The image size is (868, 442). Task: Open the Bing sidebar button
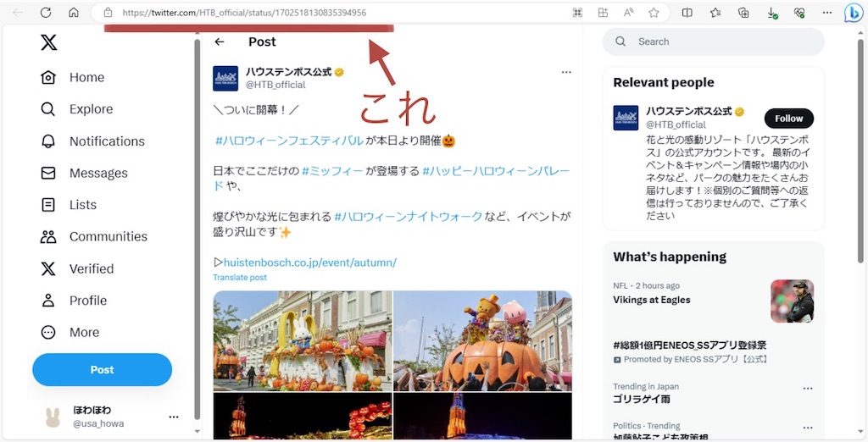[x=853, y=13]
